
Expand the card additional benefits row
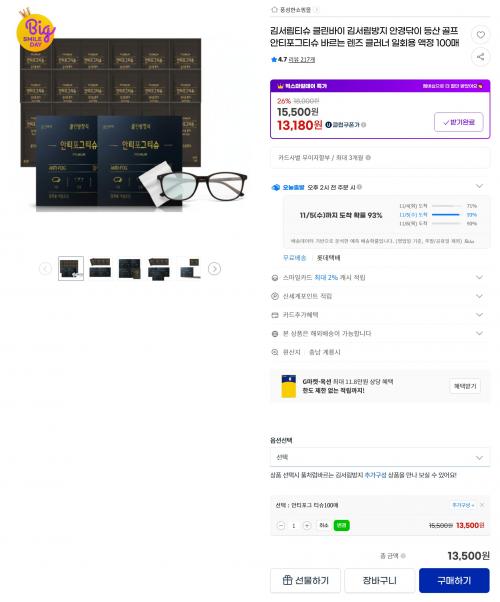380,315
